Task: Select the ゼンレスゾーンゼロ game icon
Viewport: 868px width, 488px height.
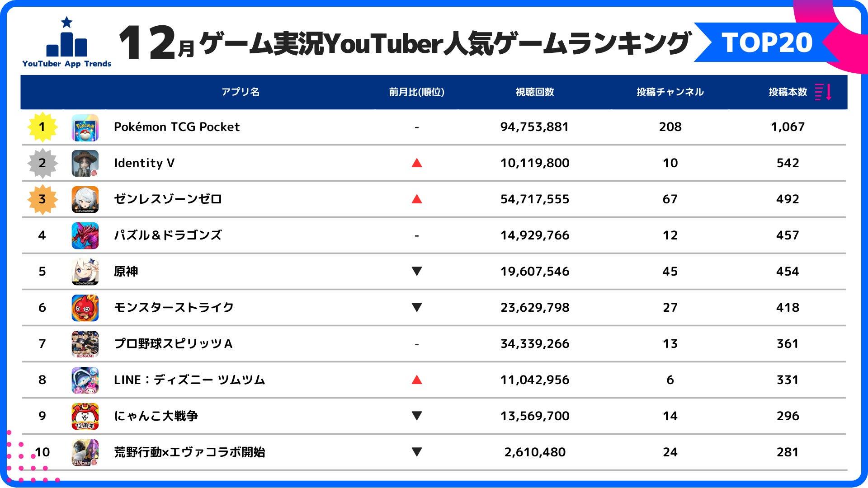Action: 85,200
